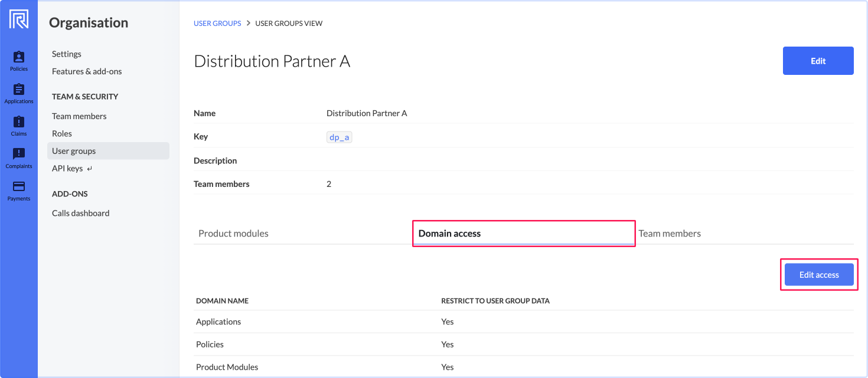Open Roles page
The image size is (868, 378).
click(62, 133)
